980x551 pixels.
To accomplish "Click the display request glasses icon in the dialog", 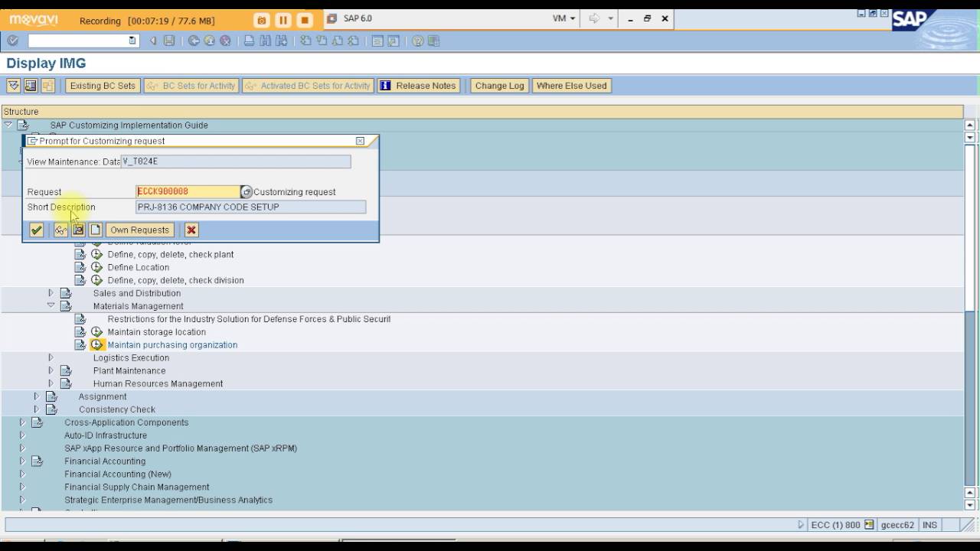I will pos(60,230).
